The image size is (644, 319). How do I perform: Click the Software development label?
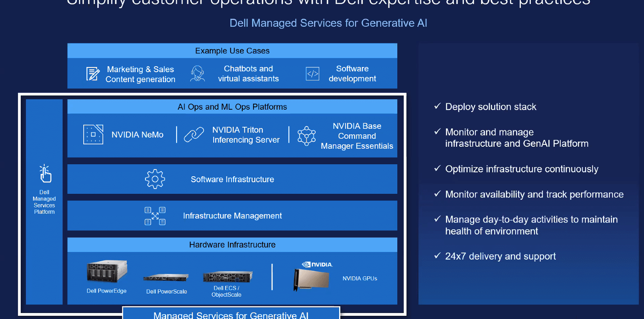(352, 74)
